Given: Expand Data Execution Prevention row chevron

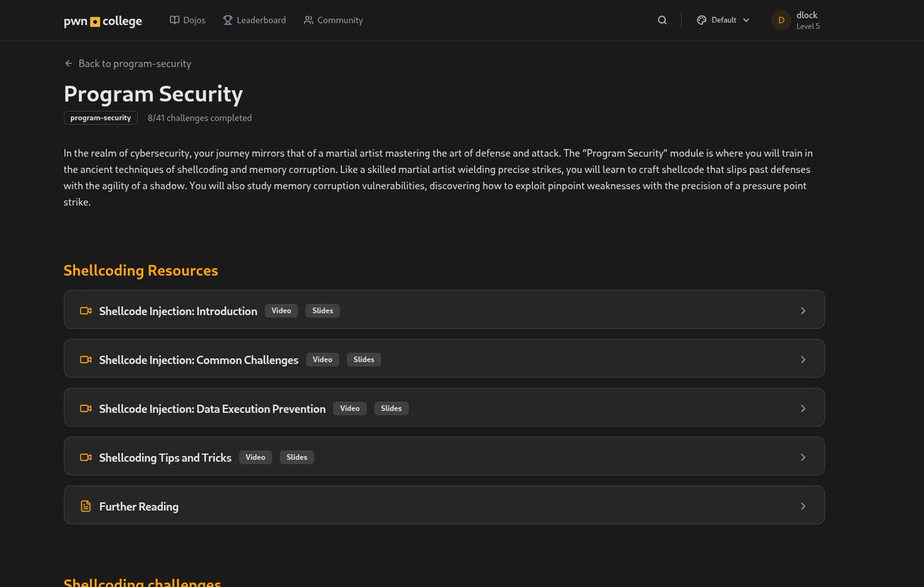Looking at the screenshot, I should [x=803, y=408].
